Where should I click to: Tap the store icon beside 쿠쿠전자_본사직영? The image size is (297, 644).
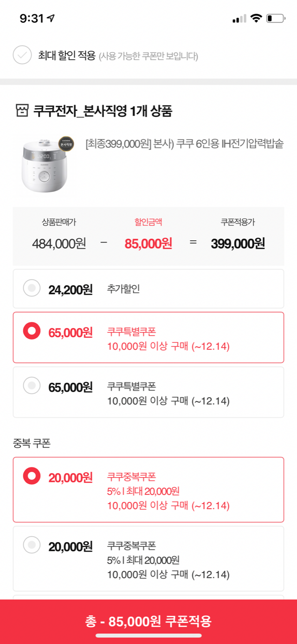pyautogui.click(x=22, y=112)
